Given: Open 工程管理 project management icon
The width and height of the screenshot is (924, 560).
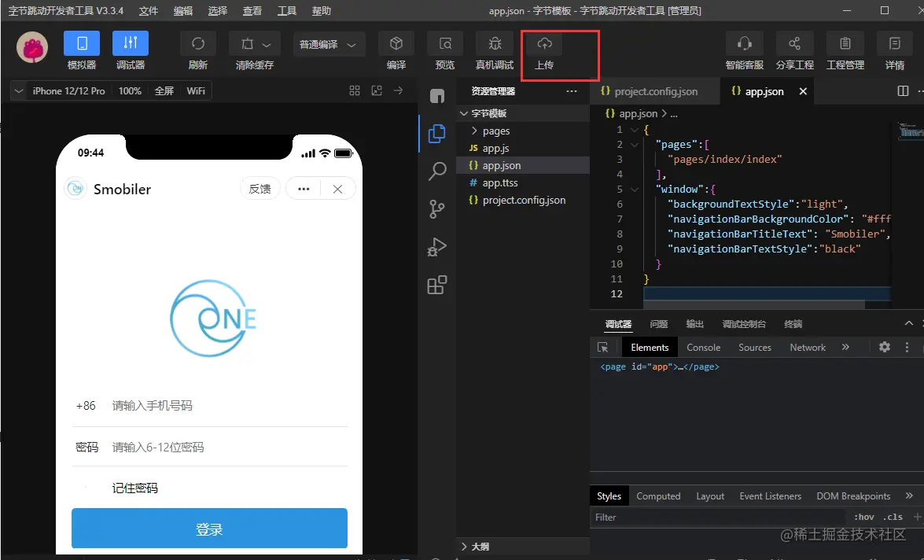Looking at the screenshot, I should point(845,43).
